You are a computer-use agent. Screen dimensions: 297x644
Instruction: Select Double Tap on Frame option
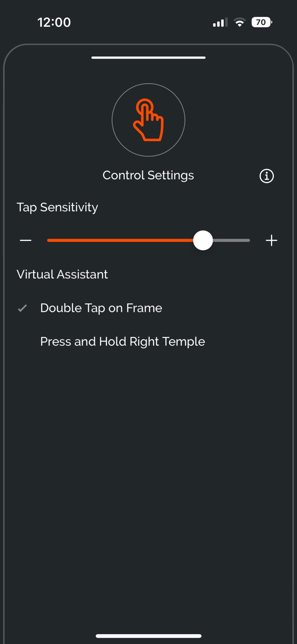pyautogui.click(x=101, y=308)
